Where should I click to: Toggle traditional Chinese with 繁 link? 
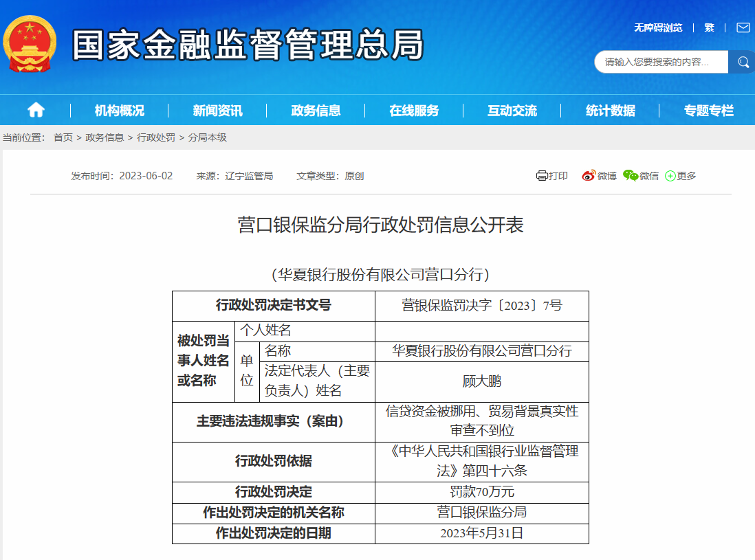(709, 27)
